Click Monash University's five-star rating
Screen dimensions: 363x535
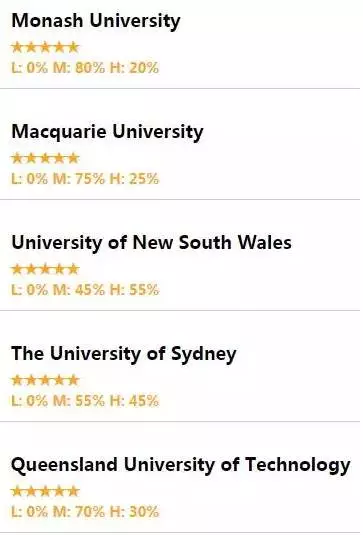point(45,47)
